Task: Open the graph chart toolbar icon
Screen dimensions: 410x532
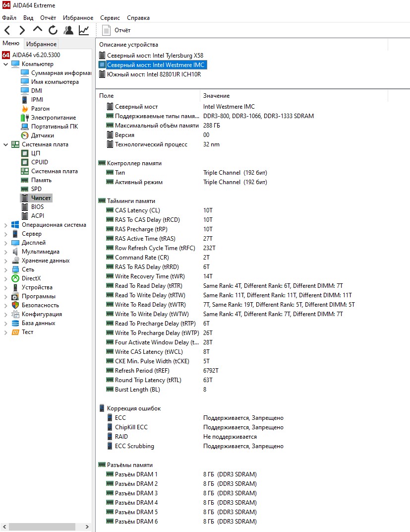Action: [x=84, y=30]
